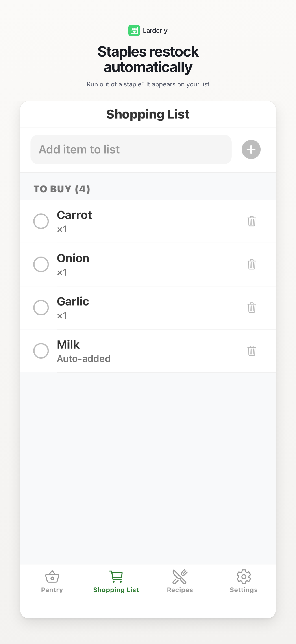Viewport: 296px width, 644px height.
Task: Switch to the Pantry tab label
Action: point(52,590)
